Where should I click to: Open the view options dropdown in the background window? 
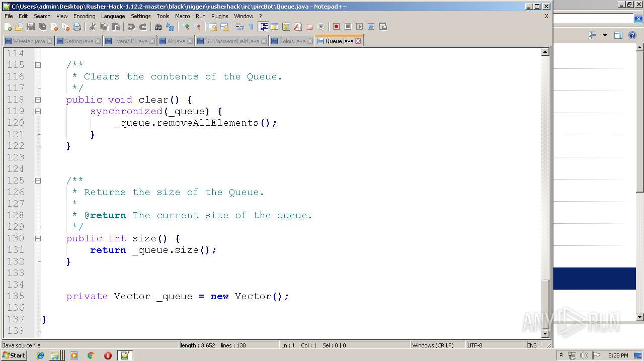[605, 35]
